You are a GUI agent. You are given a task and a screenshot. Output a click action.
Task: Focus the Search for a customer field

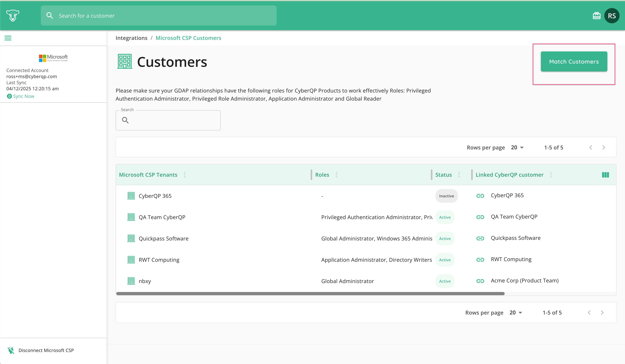click(159, 16)
